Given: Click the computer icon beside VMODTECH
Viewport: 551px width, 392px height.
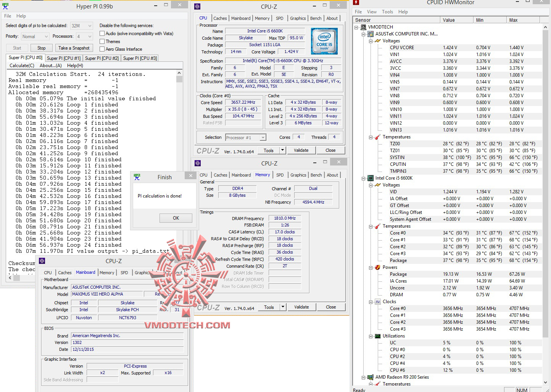Looking at the screenshot, I should pos(364,27).
